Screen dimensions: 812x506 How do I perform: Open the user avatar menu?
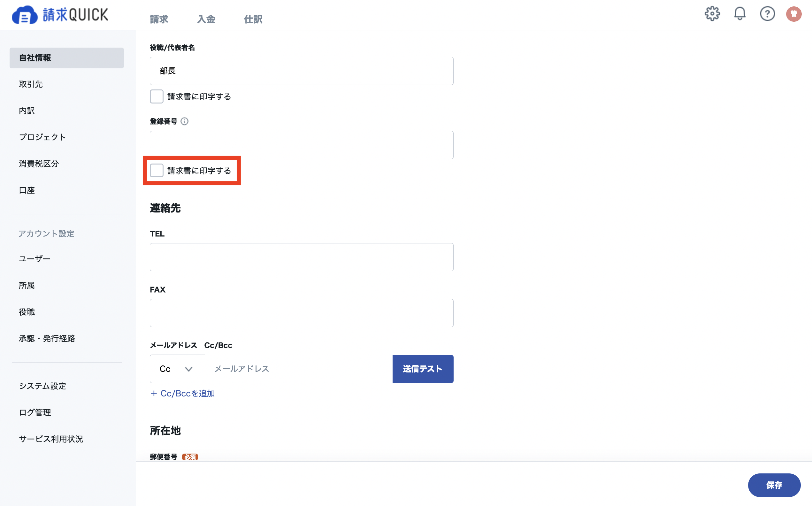[x=793, y=14]
